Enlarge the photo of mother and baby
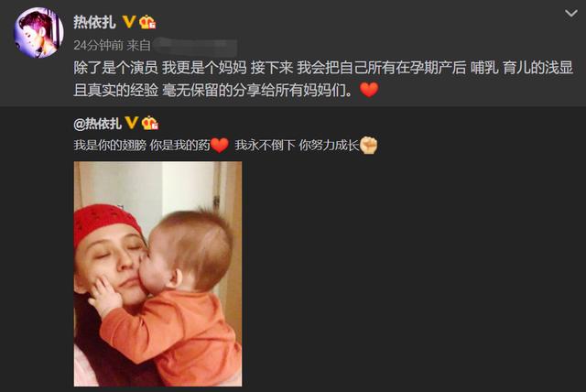Image resolution: width=586 pixels, height=392 pixels. [157, 274]
